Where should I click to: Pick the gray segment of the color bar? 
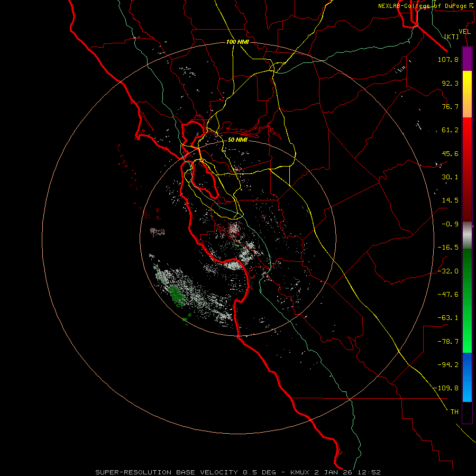467,235
